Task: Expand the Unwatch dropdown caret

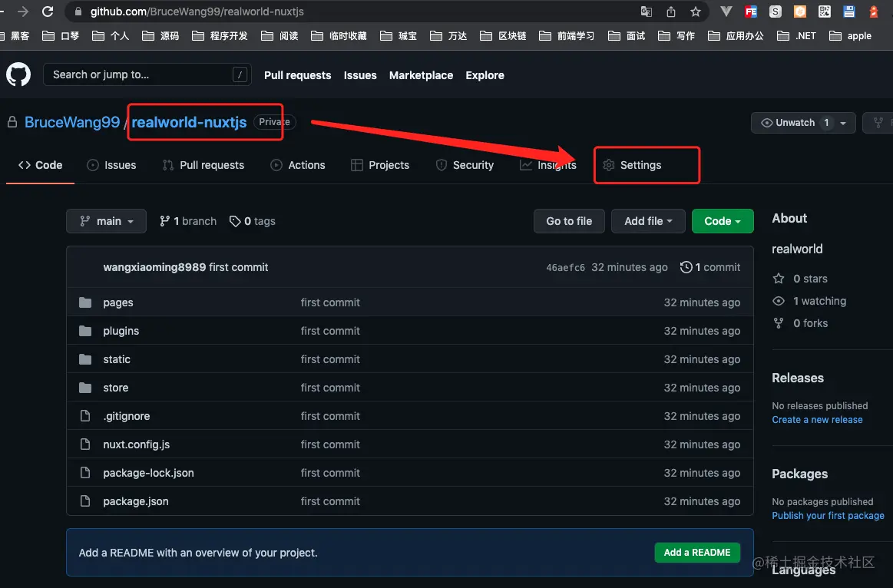Action: click(x=843, y=123)
